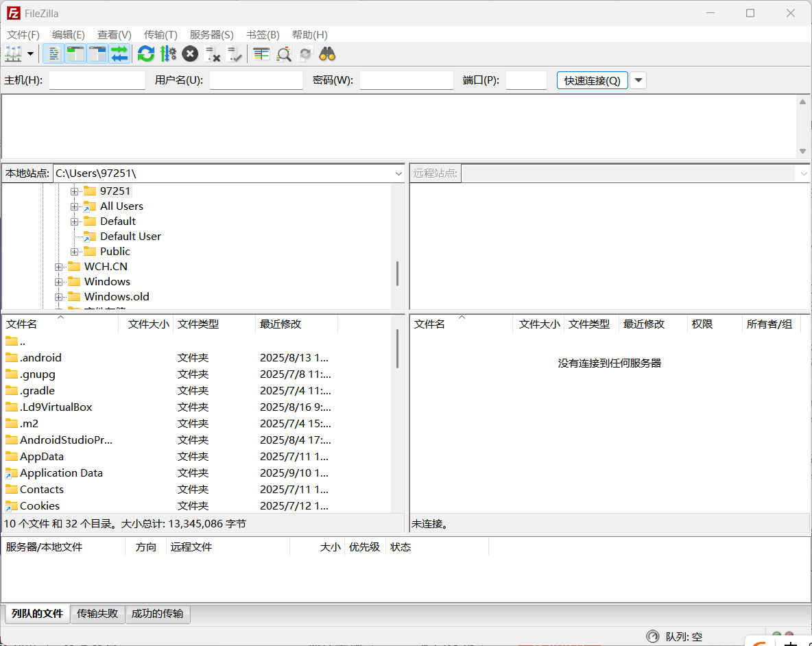Screen dimensions: 812x646
Task: Sort local files by 文件大小 column
Action: 147,324
